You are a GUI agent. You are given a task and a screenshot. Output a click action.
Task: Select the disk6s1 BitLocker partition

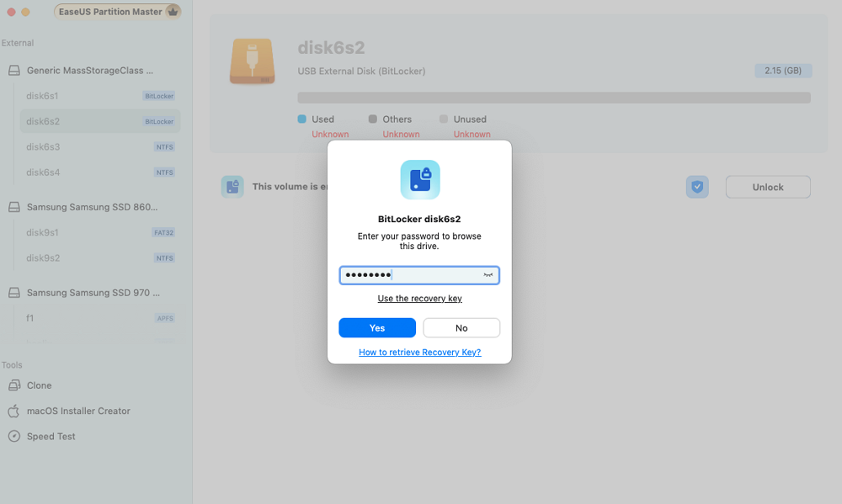pyautogui.click(x=100, y=96)
